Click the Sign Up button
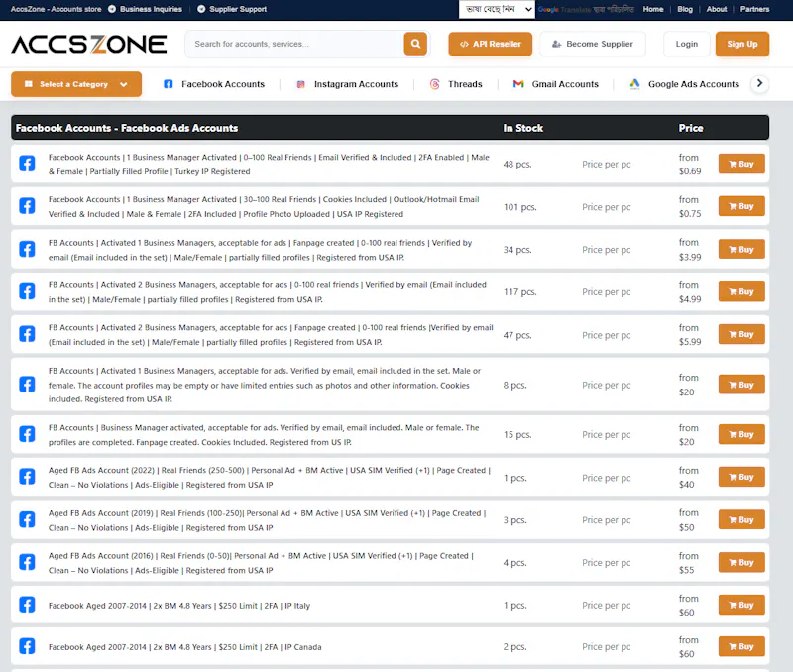 pyautogui.click(x=741, y=44)
